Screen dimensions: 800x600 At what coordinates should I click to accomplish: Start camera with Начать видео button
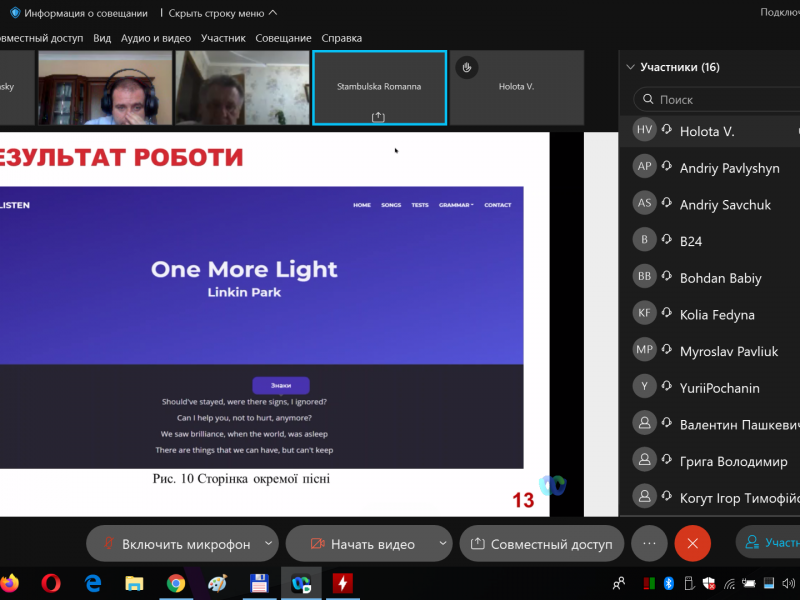361,544
